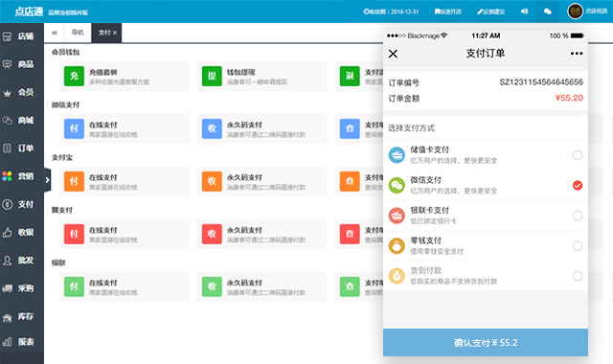
Task: Expand the sidebar with the arrow handle
Action: tap(47, 180)
